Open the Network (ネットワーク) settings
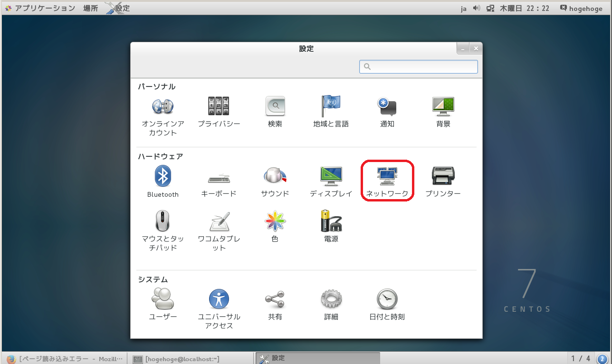The width and height of the screenshot is (612, 364). point(387,182)
